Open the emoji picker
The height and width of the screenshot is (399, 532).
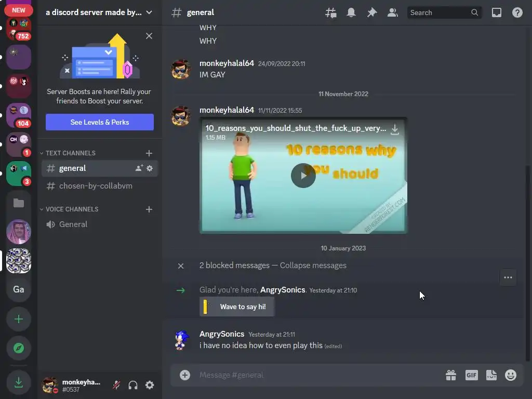(511, 375)
